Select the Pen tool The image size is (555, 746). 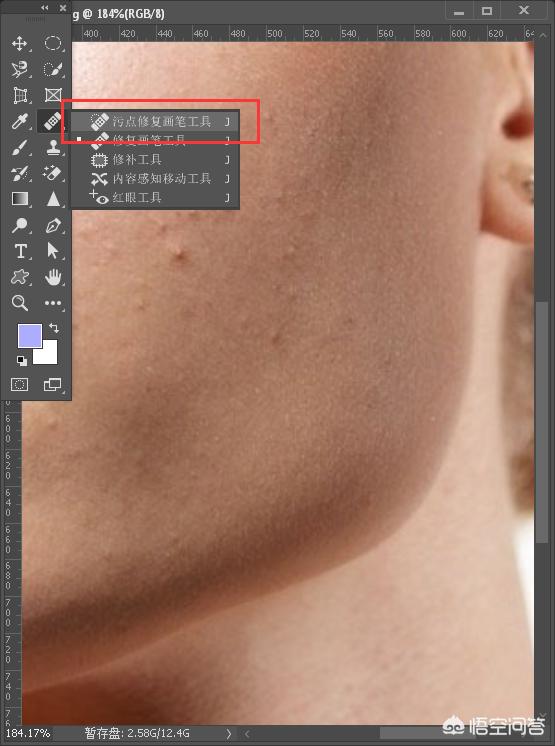point(53,225)
